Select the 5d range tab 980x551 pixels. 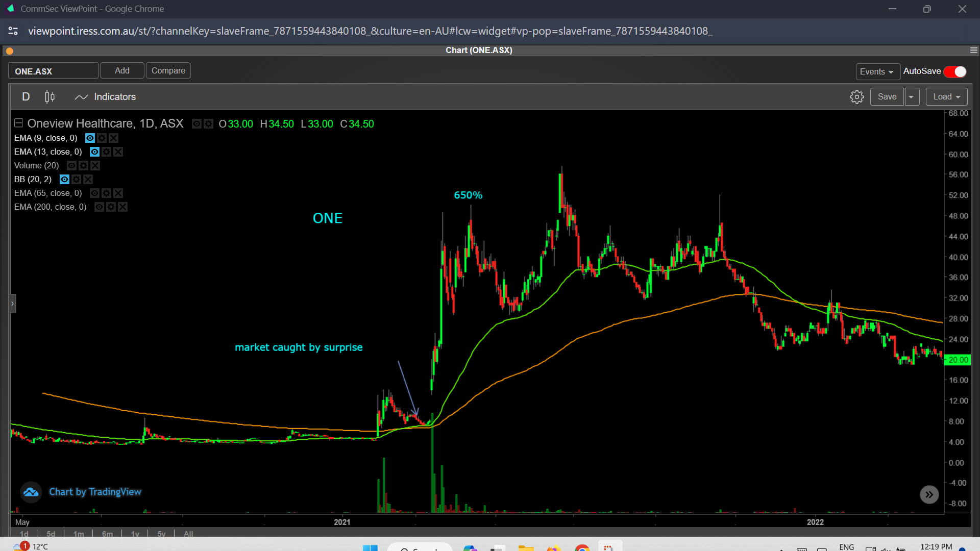tap(51, 534)
